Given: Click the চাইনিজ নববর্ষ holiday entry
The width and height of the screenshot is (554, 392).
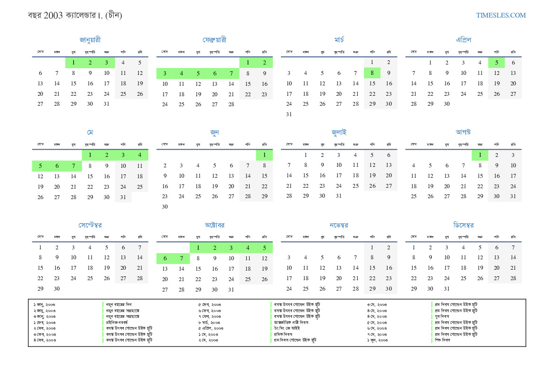Looking at the screenshot, I should point(117,322).
